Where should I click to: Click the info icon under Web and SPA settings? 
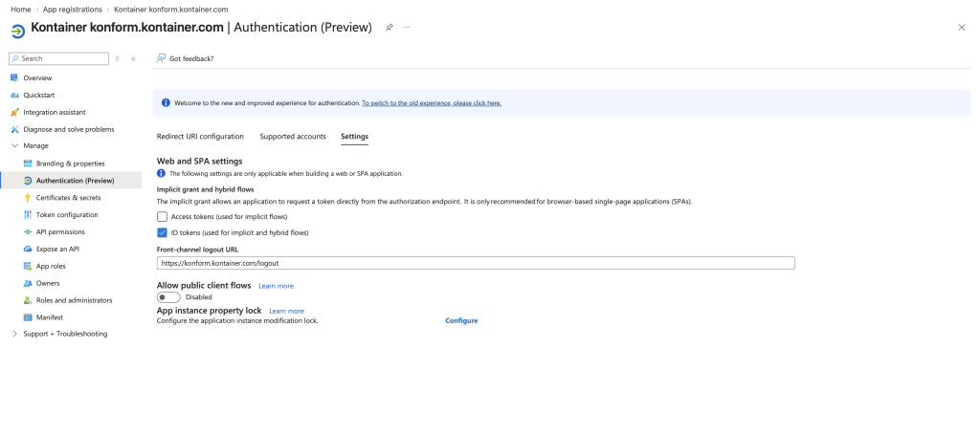pos(161,174)
